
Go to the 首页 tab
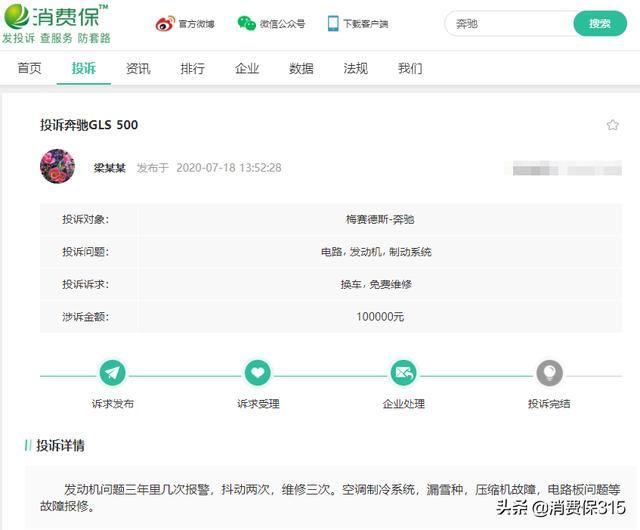29,68
